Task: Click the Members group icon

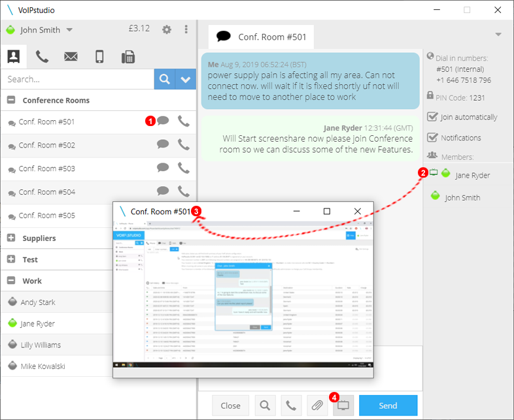Action: pos(432,155)
